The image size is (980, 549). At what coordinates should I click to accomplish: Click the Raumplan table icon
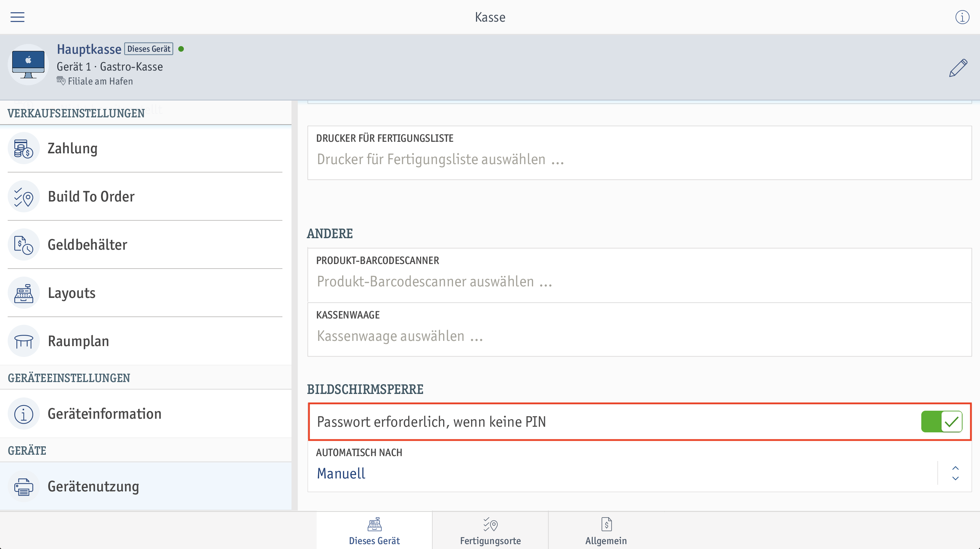[23, 342]
